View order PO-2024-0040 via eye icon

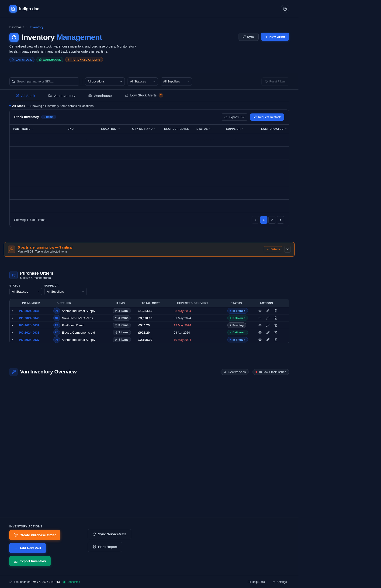pos(260,318)
